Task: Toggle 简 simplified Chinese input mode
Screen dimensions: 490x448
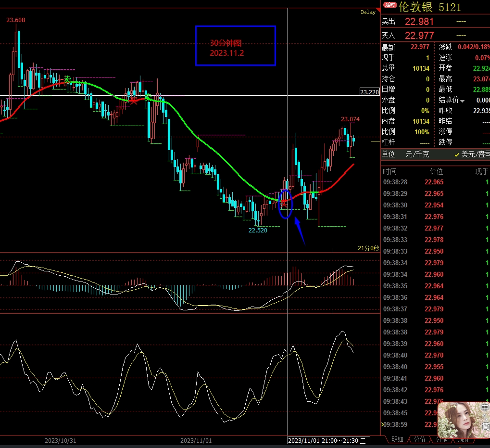Action: click(x=486, y=426)
